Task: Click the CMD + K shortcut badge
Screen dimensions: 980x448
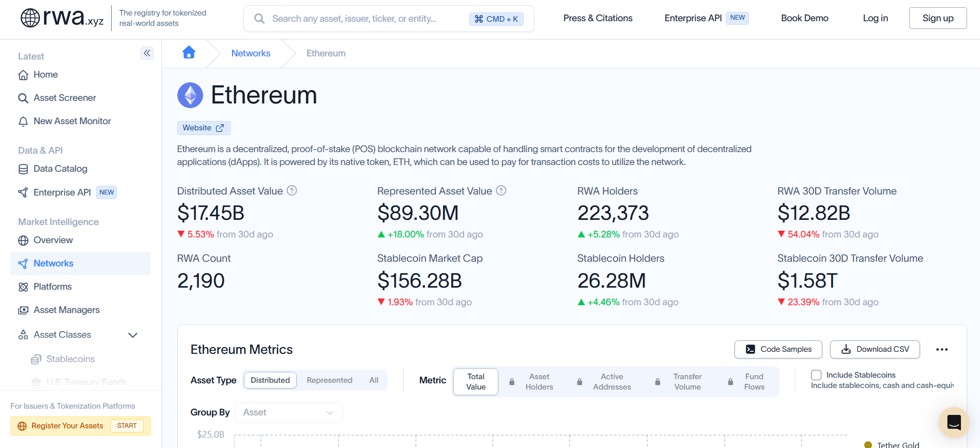Action: 496,19
